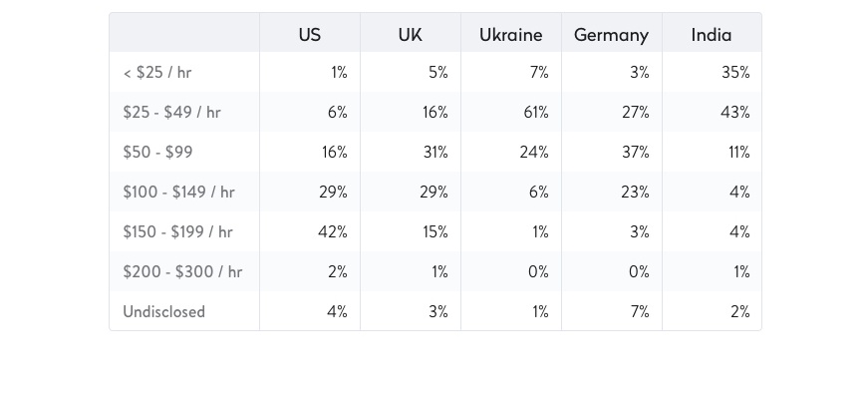
Task: Click the UK column header
Action: [x=410, y=34]
